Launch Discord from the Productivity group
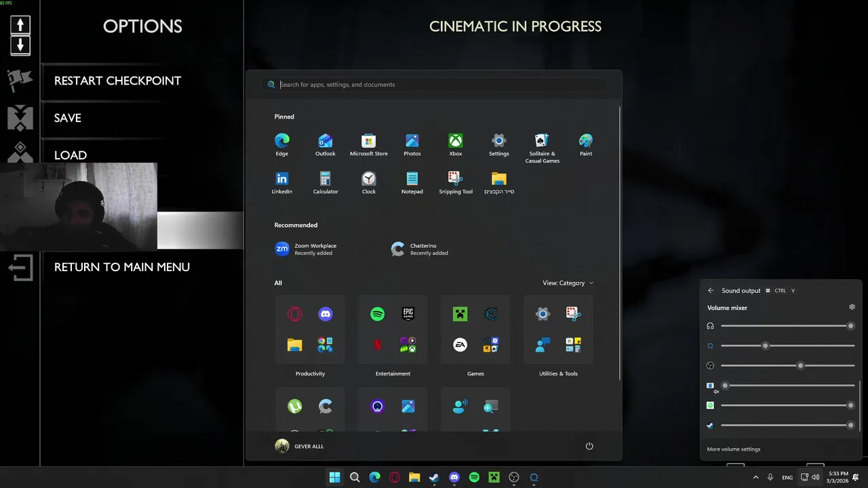This screenshot has height=488, width=868. [325, 314]
